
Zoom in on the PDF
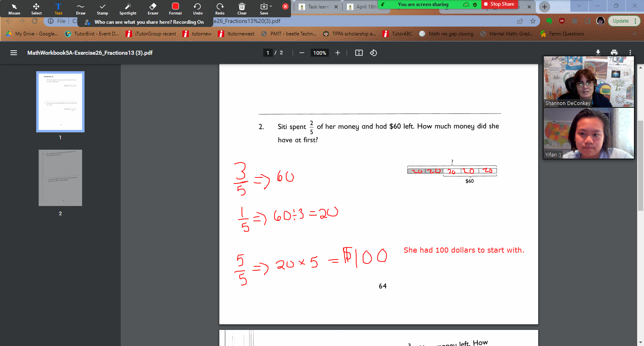[x=338, y=53]
